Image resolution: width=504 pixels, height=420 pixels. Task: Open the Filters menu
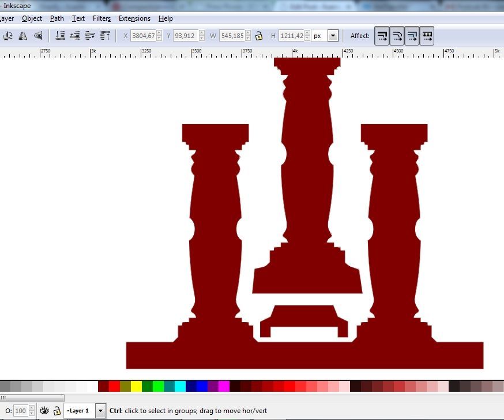[101, 18]
